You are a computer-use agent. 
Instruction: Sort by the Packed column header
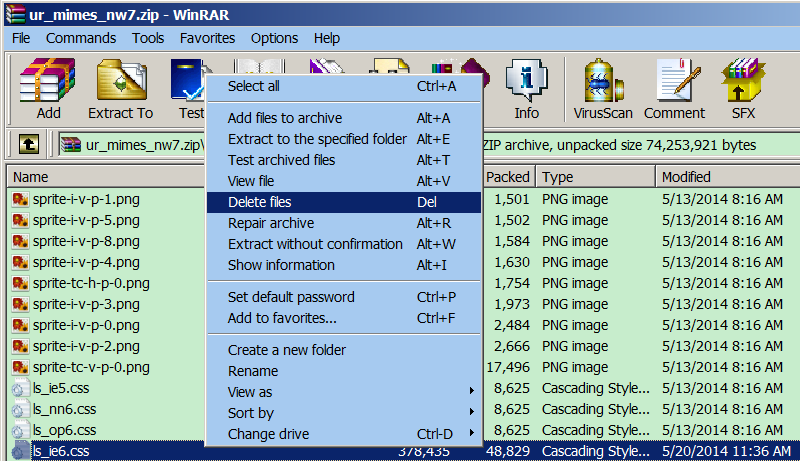pyautogui.click(x=508, y=177)
